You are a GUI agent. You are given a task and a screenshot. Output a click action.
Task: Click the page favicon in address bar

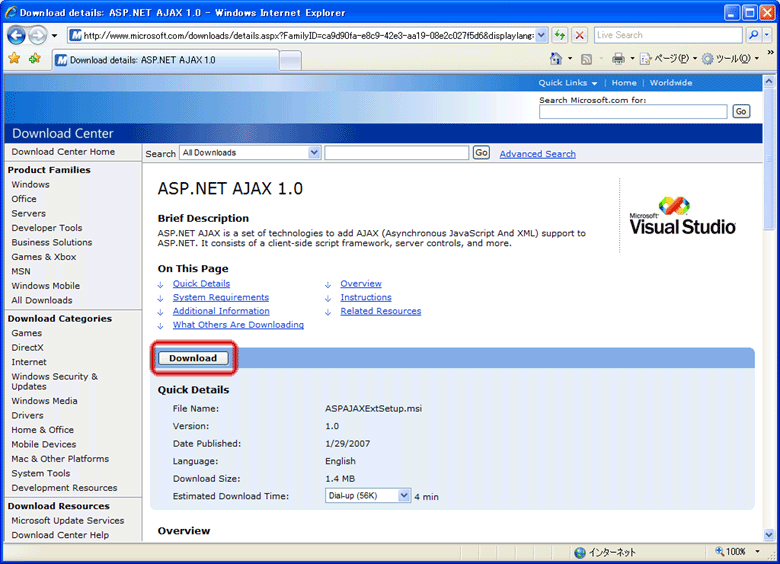75,35
